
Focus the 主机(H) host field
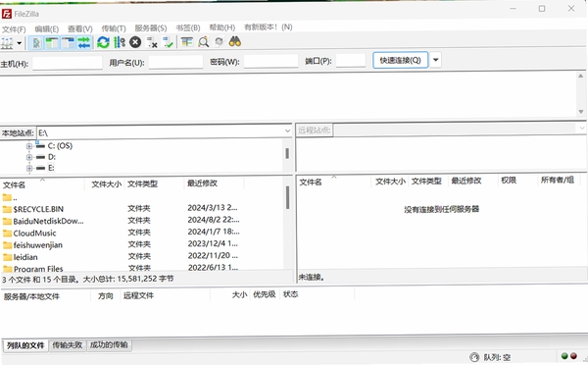(x=68, y=63)
